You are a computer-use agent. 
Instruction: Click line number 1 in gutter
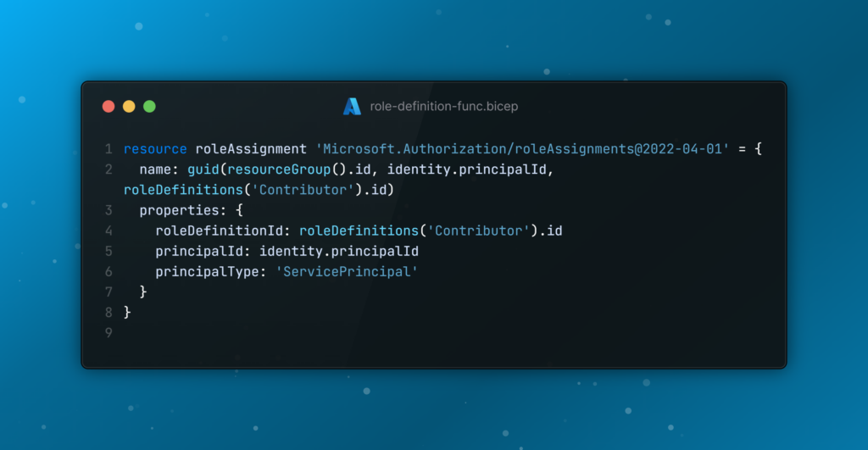point(108,149)
